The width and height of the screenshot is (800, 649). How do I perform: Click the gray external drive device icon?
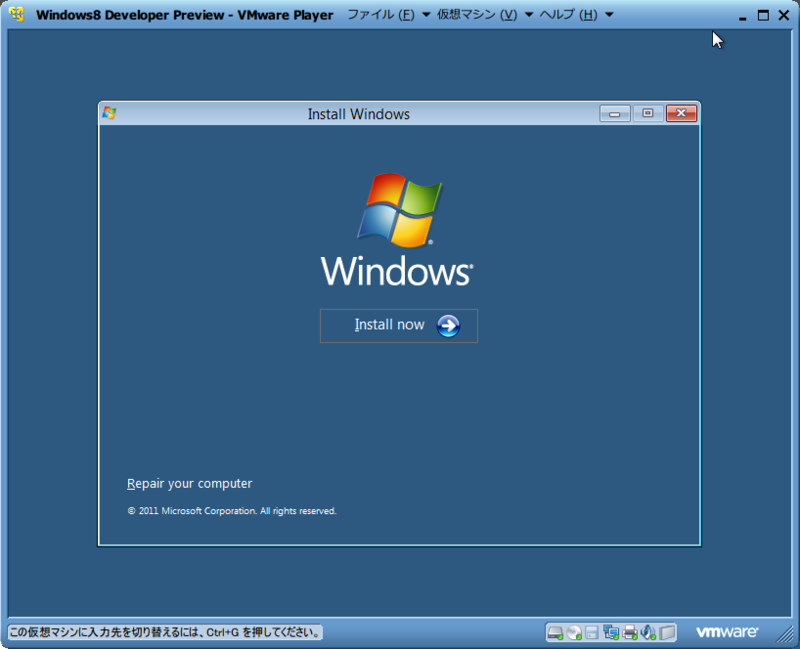[x=667, y=633]
